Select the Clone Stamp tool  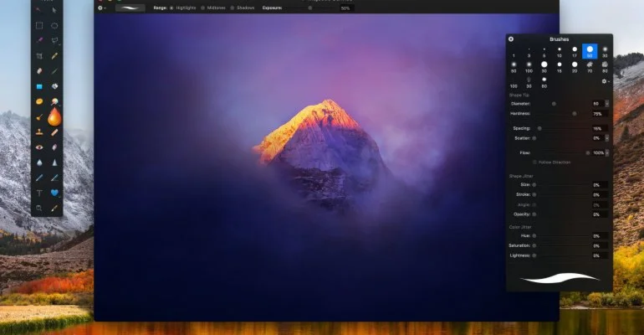tap(39, 132)
